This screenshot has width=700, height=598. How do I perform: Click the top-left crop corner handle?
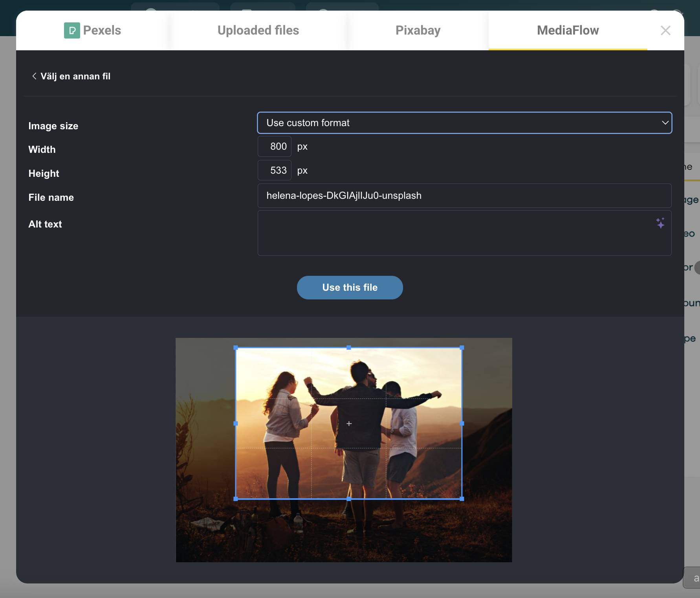(x=236, y=348)
